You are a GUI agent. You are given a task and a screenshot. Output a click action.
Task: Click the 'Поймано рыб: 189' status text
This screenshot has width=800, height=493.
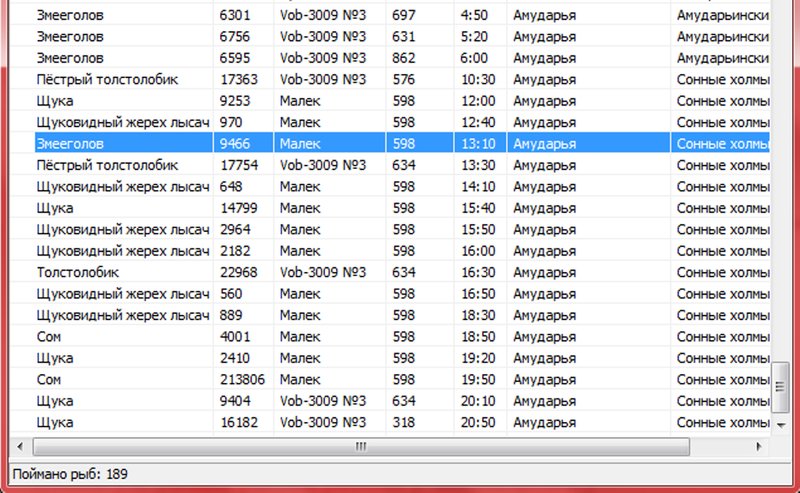(70, 474)
